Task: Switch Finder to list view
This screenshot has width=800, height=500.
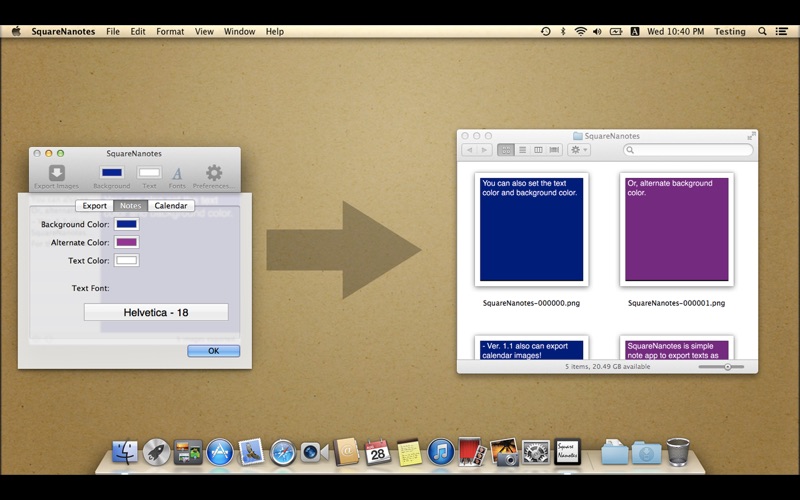Action: [522, 150]
